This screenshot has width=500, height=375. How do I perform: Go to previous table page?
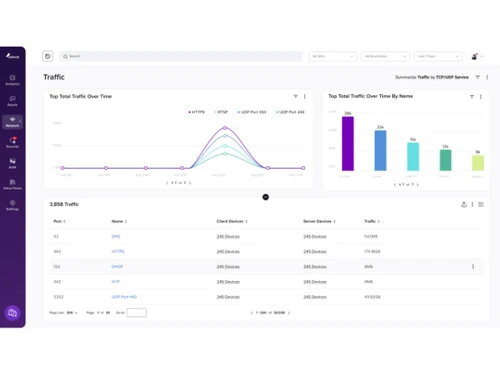[x=252, y=313]
